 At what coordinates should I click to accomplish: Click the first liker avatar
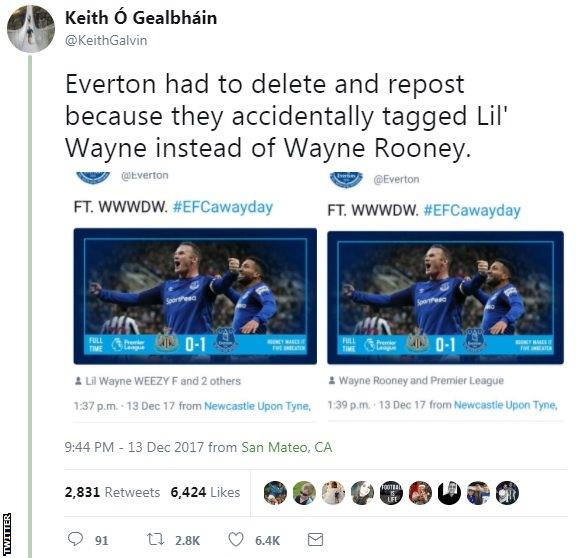click(275, 492)
